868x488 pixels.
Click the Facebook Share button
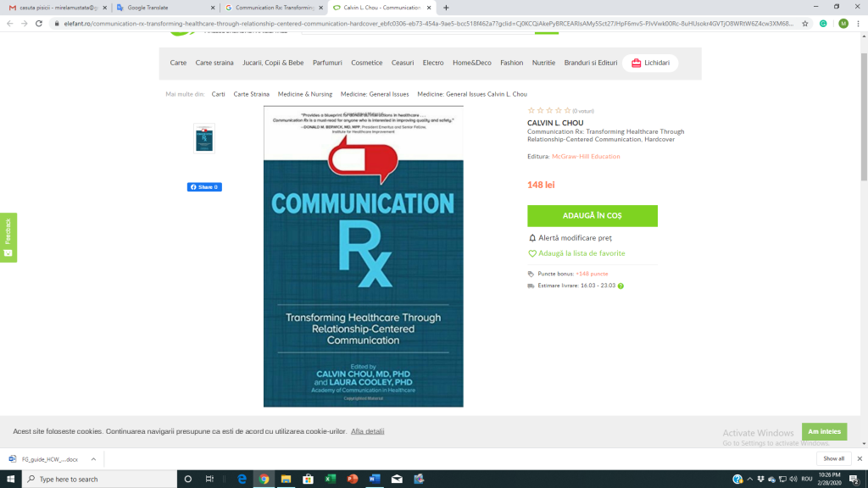pyautogui.click(x=204, y=187)
